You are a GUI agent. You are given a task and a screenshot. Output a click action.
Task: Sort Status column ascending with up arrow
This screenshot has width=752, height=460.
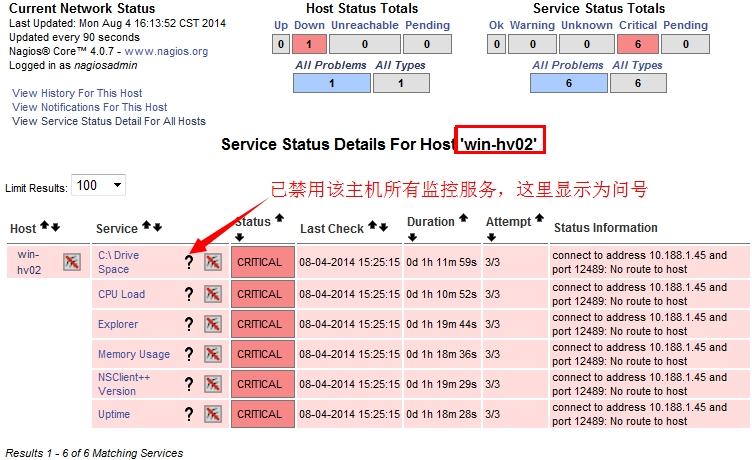pos(279,218)
